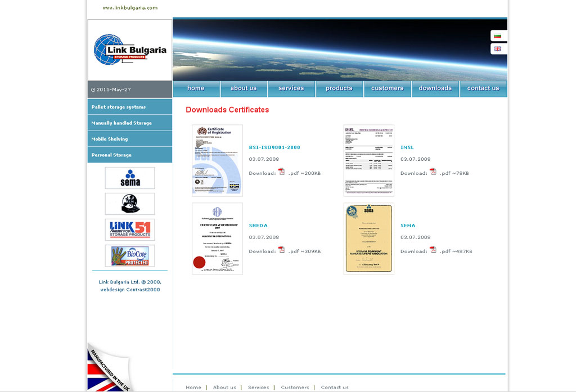The width and height of the screenshot is (576, 392).
Task: Click the BSI-ISO9001-2000 title link
Action: click(274, 147)
